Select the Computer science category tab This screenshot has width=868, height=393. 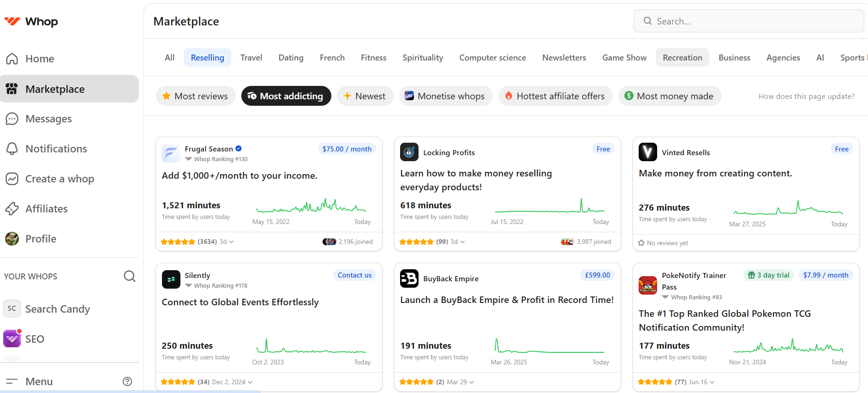click(492, 58)
